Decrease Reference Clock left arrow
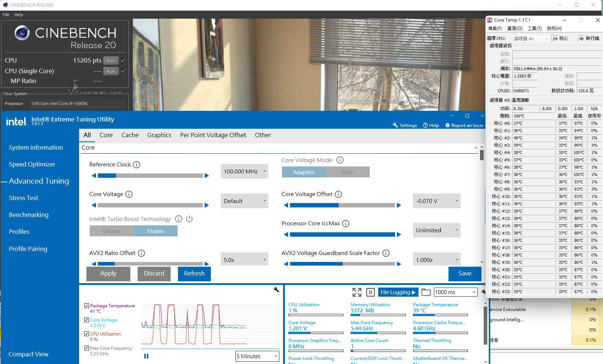Viewport: 603px width, 364px height. tap(94, 176)
